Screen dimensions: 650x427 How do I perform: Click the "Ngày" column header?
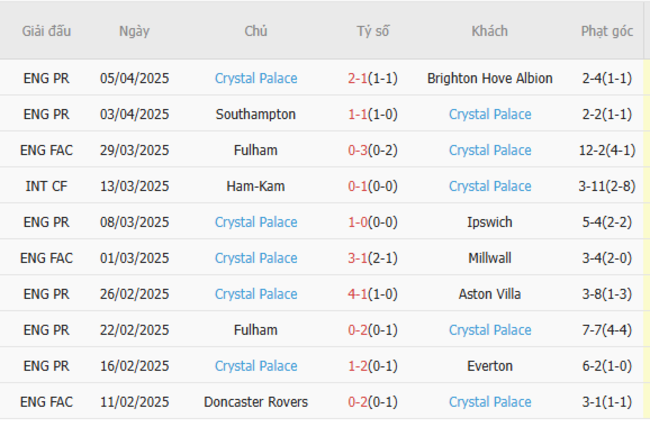(x=134, y=31)
